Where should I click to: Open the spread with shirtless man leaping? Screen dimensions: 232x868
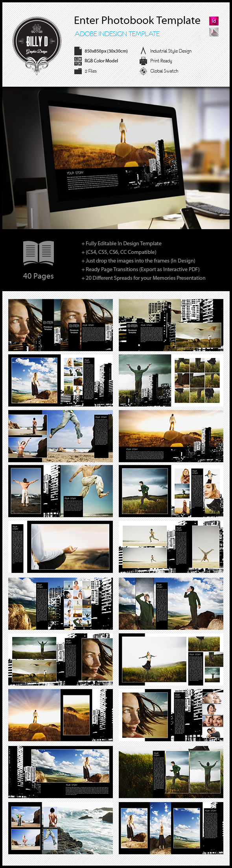coord(61,491)
